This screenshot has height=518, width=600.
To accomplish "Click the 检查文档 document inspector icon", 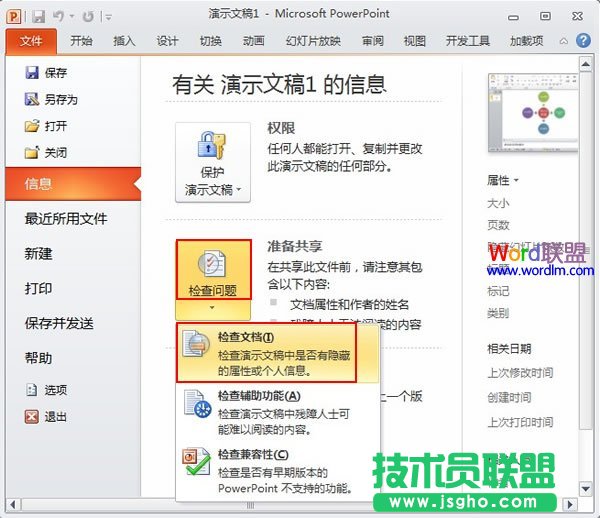I will click(196, 344).
